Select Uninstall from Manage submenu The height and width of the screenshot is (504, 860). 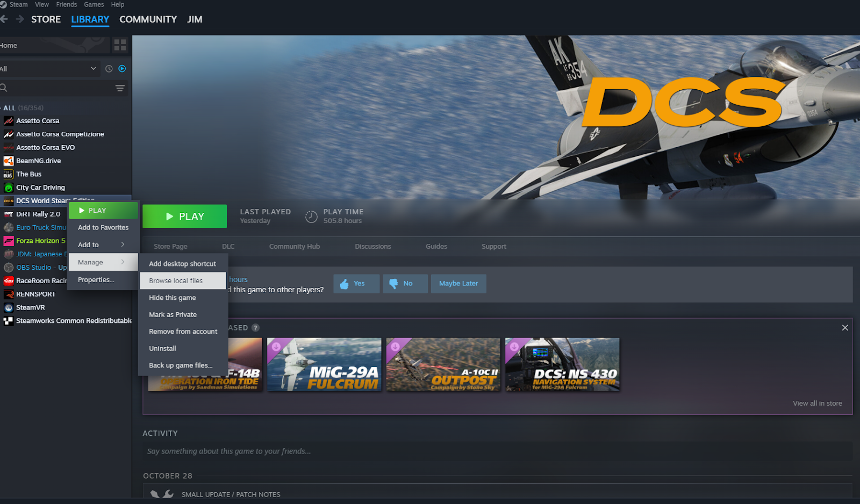point(183,349)
